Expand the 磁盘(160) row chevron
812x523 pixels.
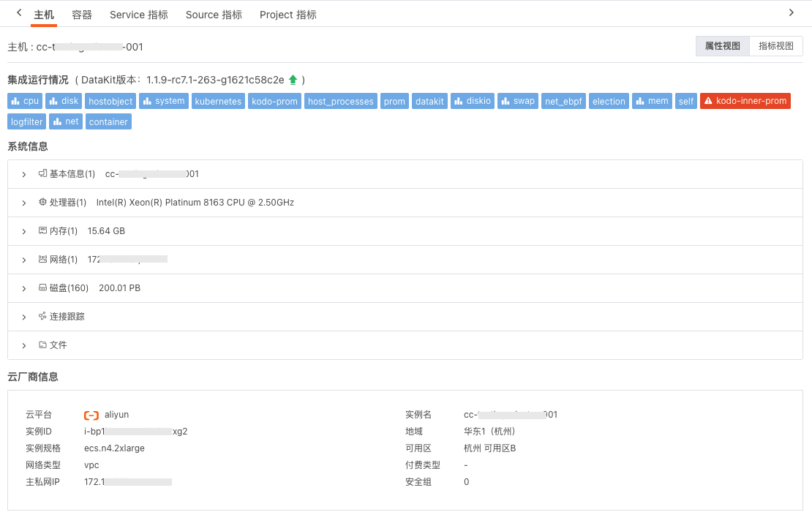(24, 288)
